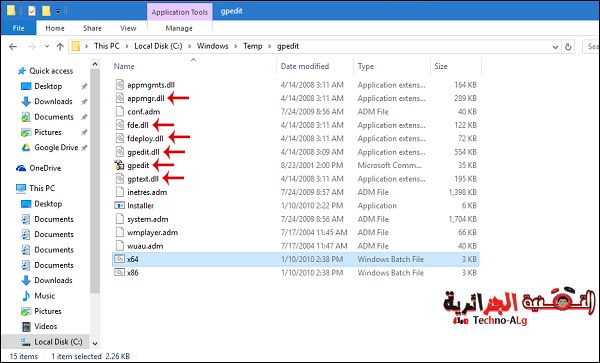
Task: Select the system.adm file icon
Action: pyautogui.click(x=120, y=219)
